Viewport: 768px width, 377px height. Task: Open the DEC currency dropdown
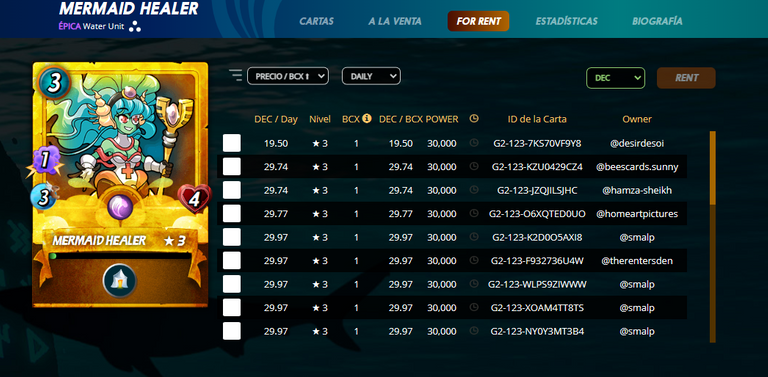coord(616,78)
